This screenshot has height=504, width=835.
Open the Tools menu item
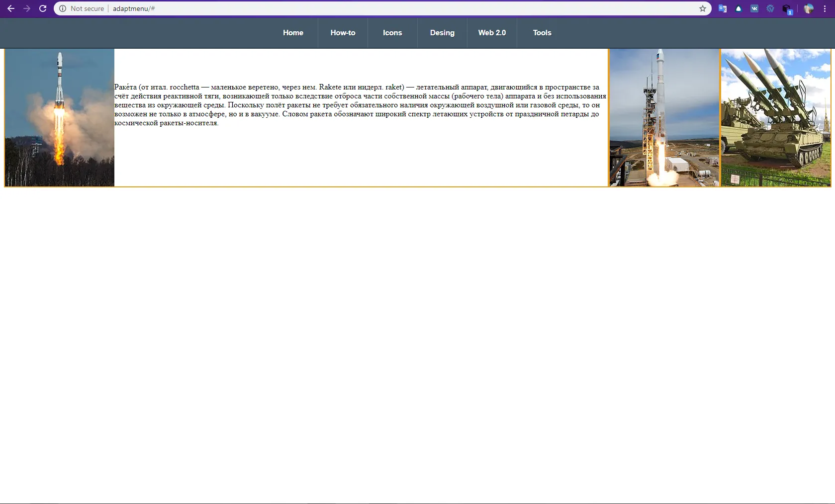[x=542, y=33]
